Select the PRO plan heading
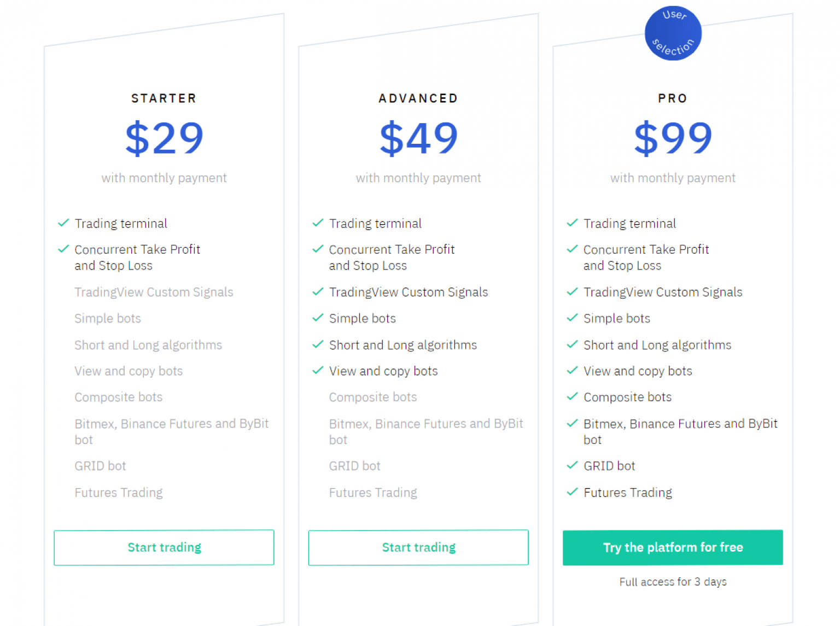This screenshot has width=840, height=626. (x=673, y=98)
